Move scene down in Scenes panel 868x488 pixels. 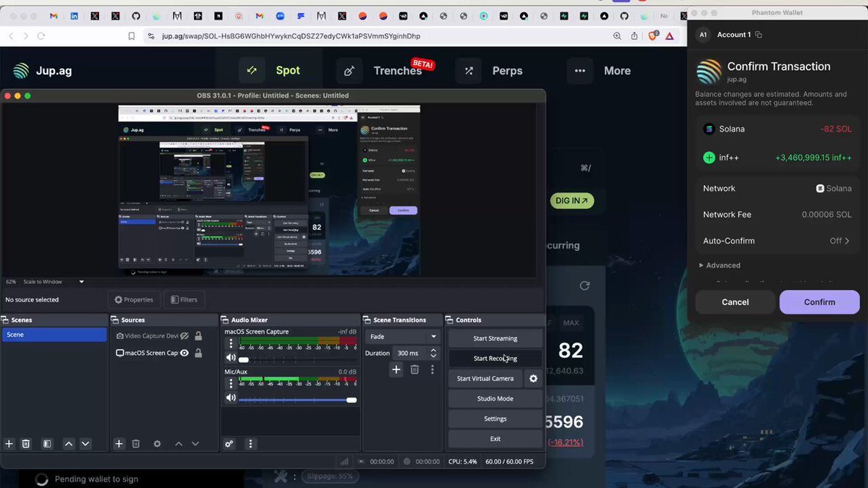pyautogui.click(x=85, y=444)
